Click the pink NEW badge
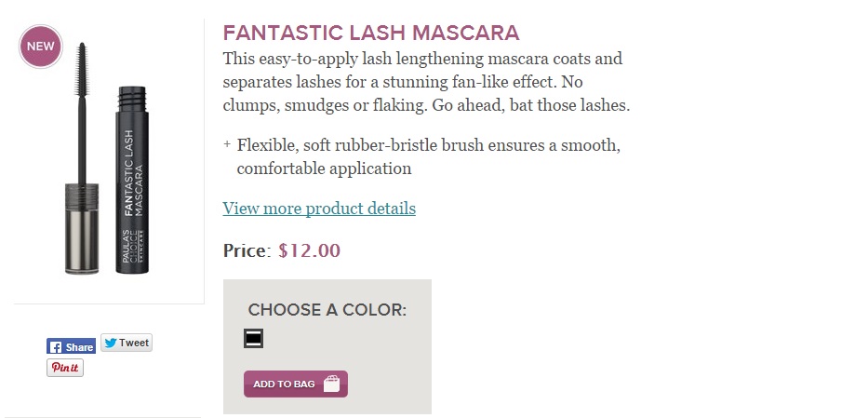The height and width of the screenshot is (418, 868). coord(40,46)
